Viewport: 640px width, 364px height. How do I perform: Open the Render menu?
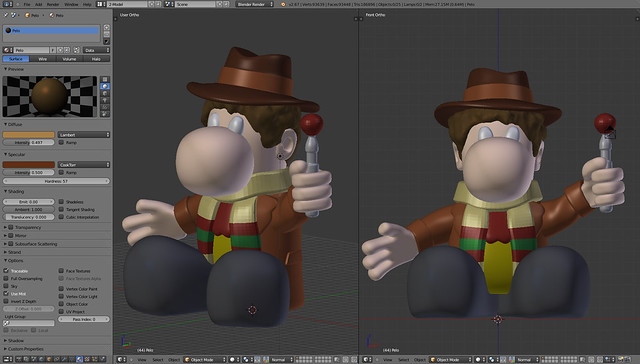pyautogui.click(x=53, y=4)
